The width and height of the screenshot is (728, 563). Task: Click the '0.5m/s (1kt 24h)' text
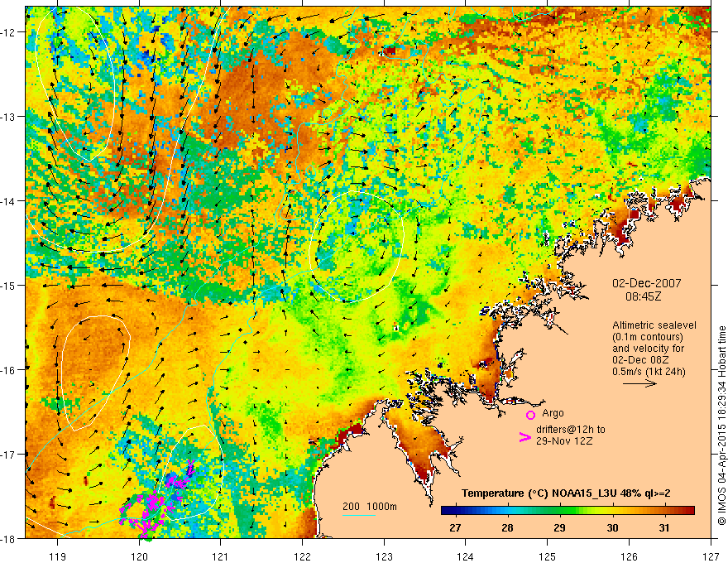pyautogui.click(x=649, y=372)
